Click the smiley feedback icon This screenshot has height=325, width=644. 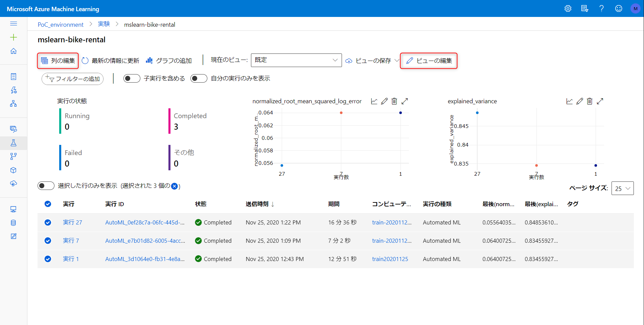tap(619, 9)
